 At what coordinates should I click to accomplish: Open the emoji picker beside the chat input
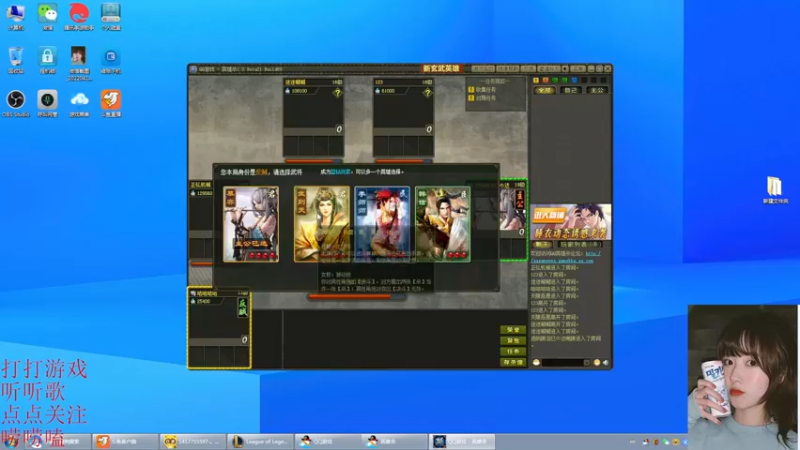[x=596, y=362]
